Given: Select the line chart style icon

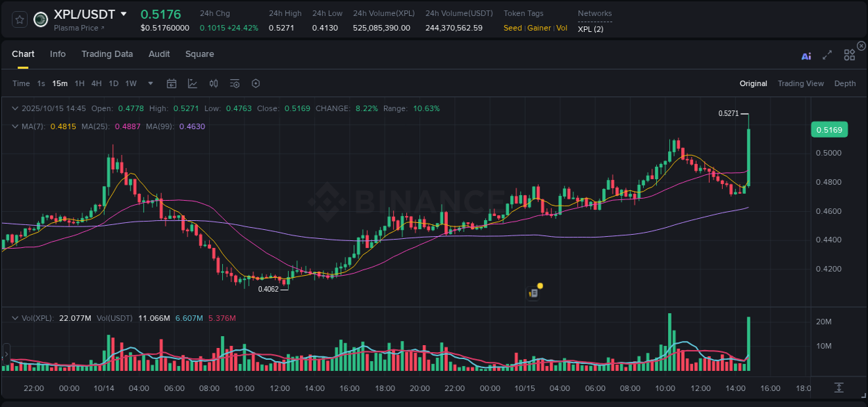Looking at the screenshot, I should (x=192, y=83).
